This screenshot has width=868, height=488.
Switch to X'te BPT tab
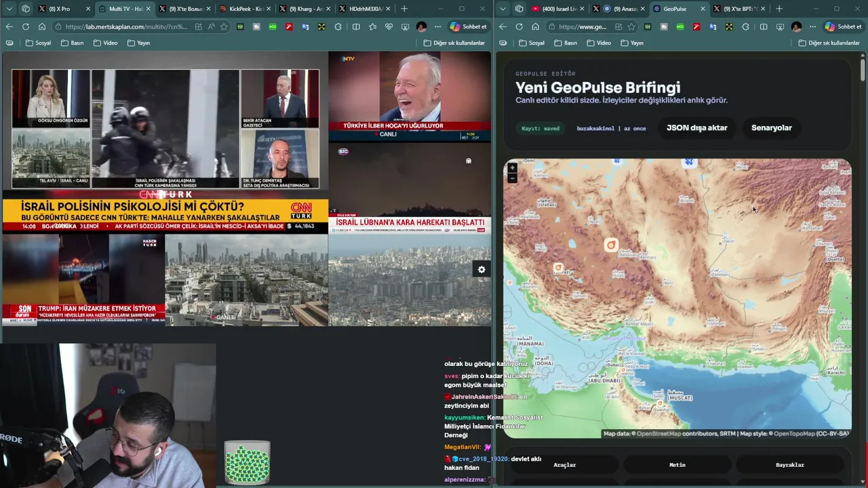(738, 9)
